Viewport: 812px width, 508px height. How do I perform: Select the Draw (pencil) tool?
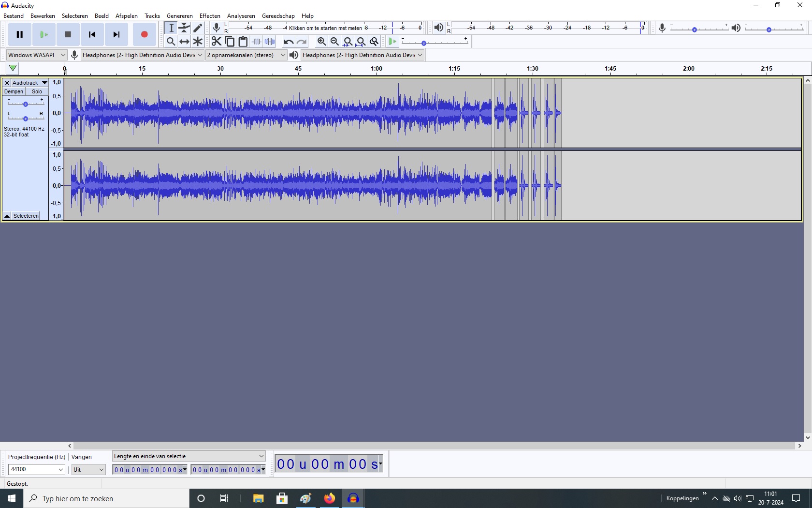(198, 28)
